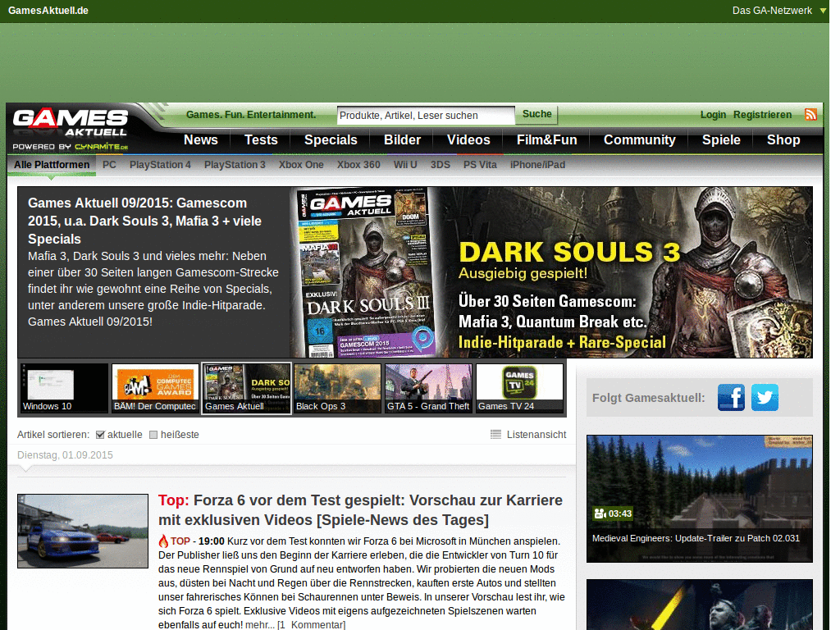The width and height of the screenshot is (840, 630).
Task: Click the Dienstag, 01.09.2015 date label
Action: pyautogui.click(x=65, y=454)
